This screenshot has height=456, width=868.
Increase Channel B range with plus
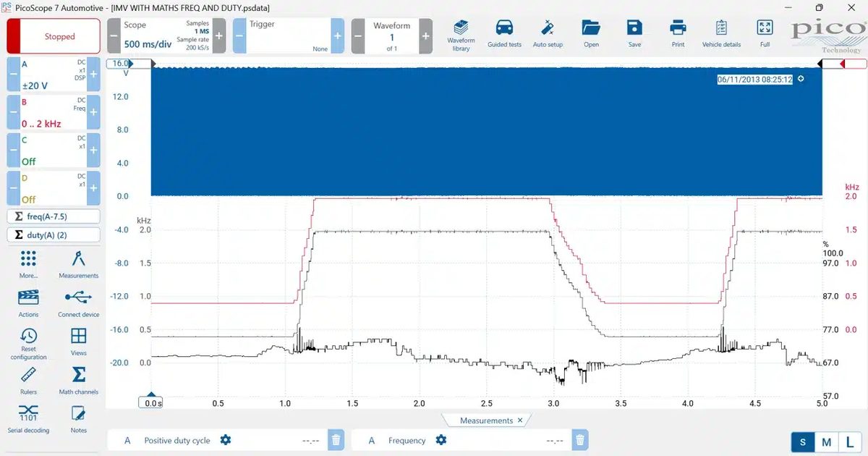(x=93, y=112)
